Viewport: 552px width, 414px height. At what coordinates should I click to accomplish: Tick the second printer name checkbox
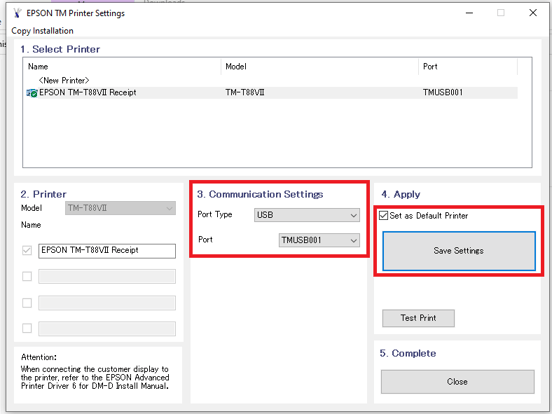tap(27, 276)
